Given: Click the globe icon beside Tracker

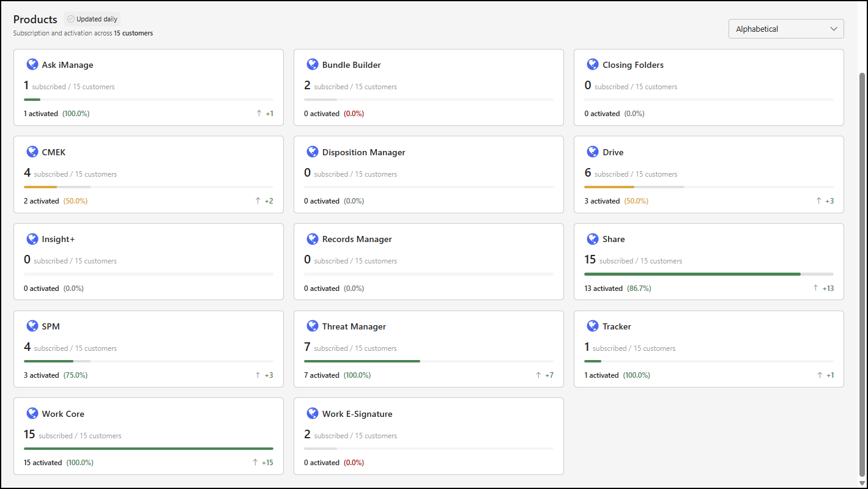Looking at the screenshot, I should click(x=593, y=326).
